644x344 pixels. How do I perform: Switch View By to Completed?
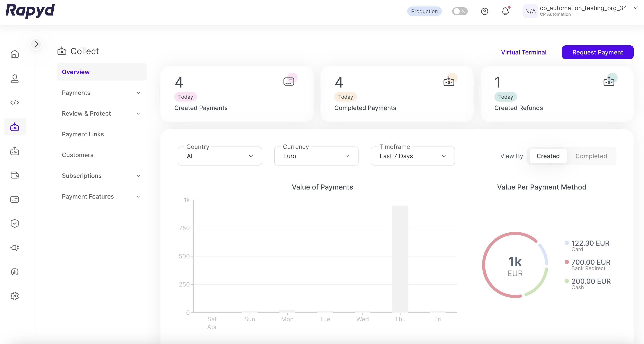point(591,156)
